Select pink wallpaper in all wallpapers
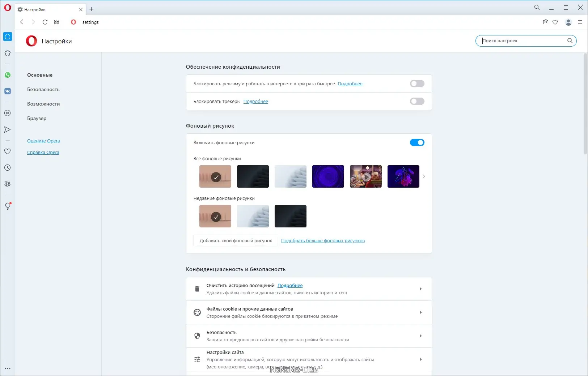 coord(215,176)
